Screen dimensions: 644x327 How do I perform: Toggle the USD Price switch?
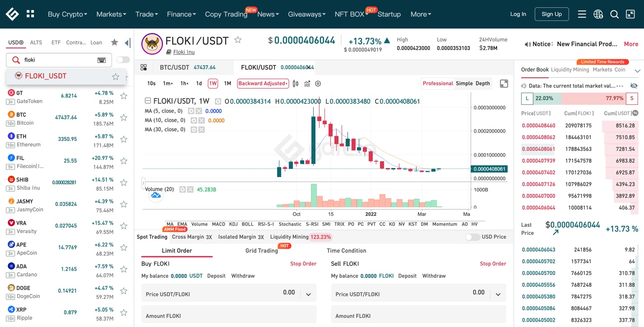(473, 237)
